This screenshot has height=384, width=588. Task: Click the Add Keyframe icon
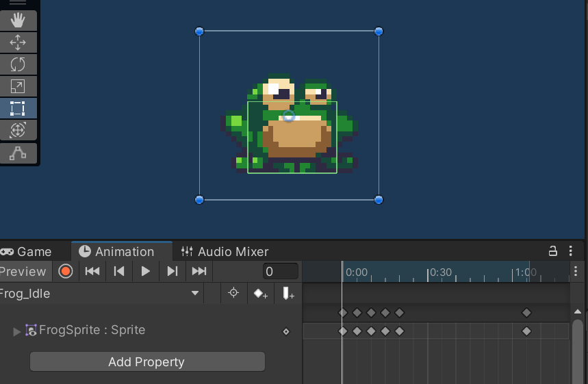pyautogui.click(x=260, y=294)
